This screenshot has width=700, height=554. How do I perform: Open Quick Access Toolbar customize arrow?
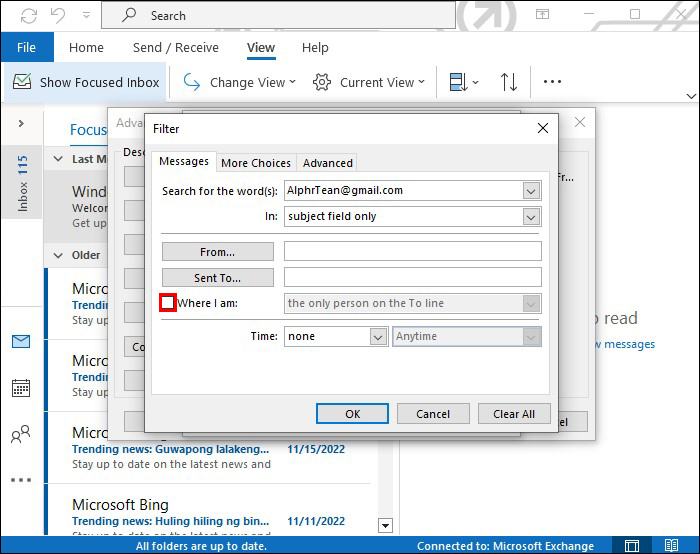[x=87, y=16]
